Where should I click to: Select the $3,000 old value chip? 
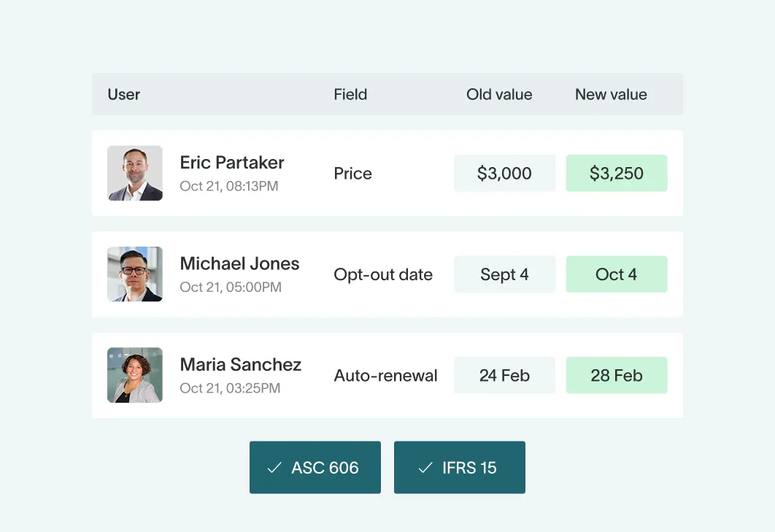click(x=504, y=173)
